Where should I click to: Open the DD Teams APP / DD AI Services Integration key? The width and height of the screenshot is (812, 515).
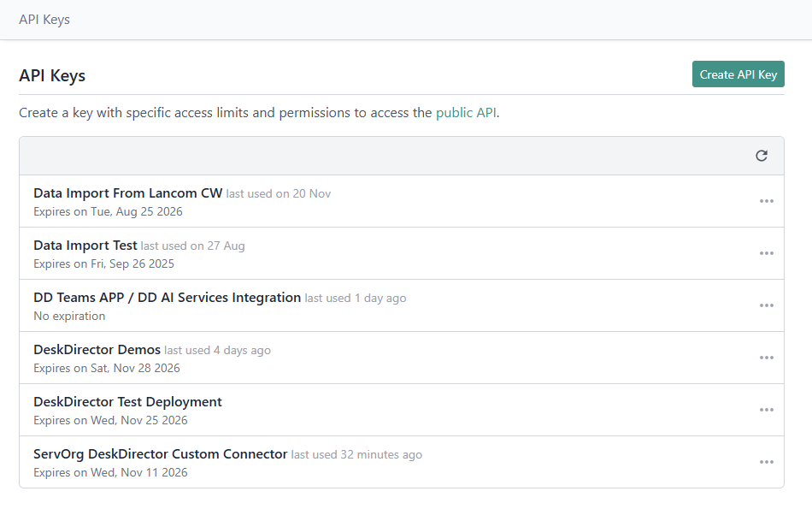(167, 298)
